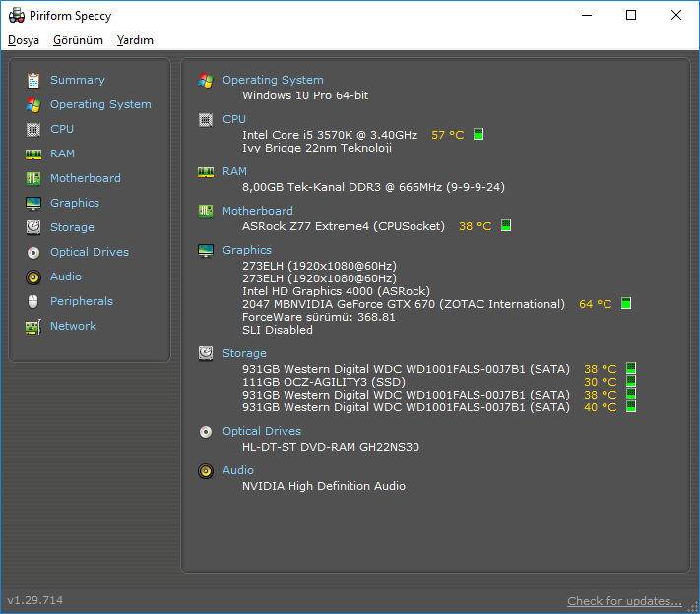Screen dimensions: 700x614
Task: Click the RAM heading link in main panel
Action: [234, 171]
